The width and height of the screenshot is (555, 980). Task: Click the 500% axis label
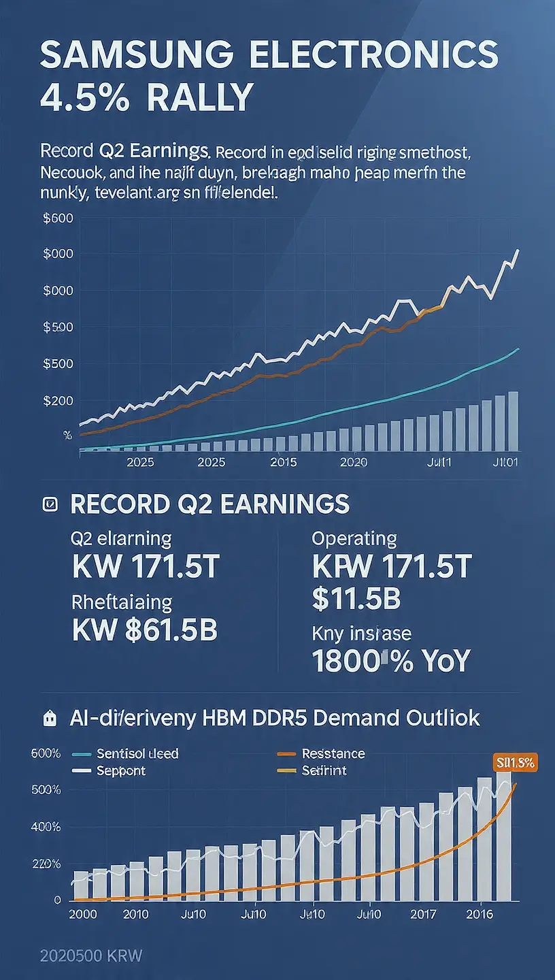pyautogui.click(x=47, y=790)
